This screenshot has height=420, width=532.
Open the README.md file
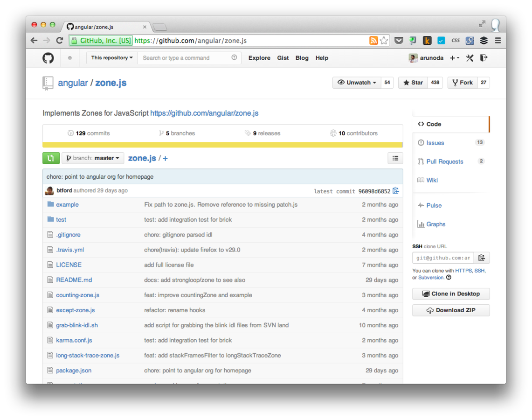(74, 280)
